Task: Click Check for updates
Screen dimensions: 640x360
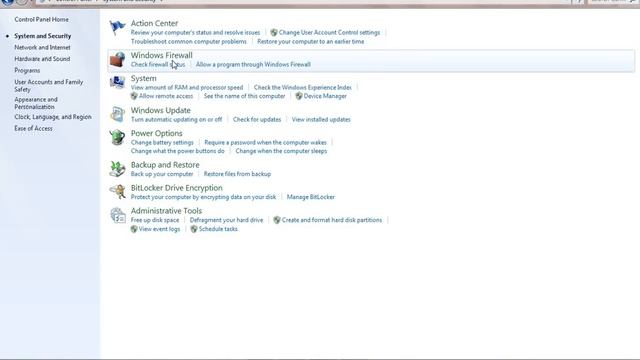Action: [257, 120]
